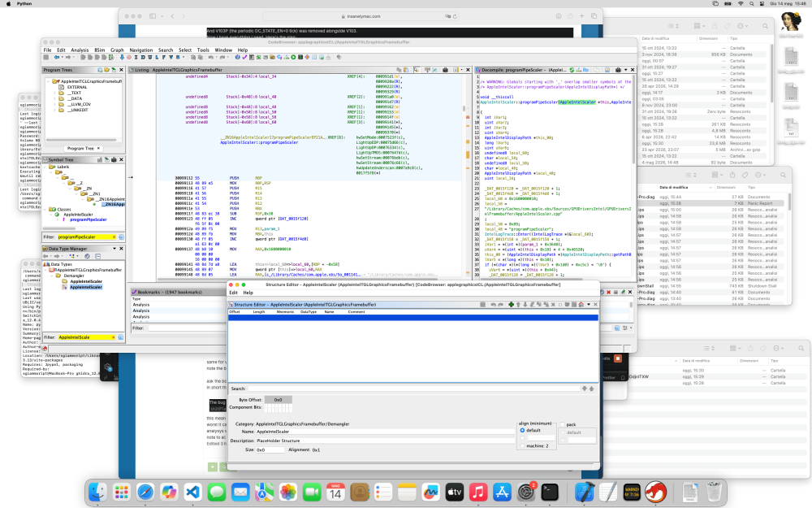Screen dimensions: 812x508
Task: Select the 'default' align radio button
Action: click(x=522, y=430)
